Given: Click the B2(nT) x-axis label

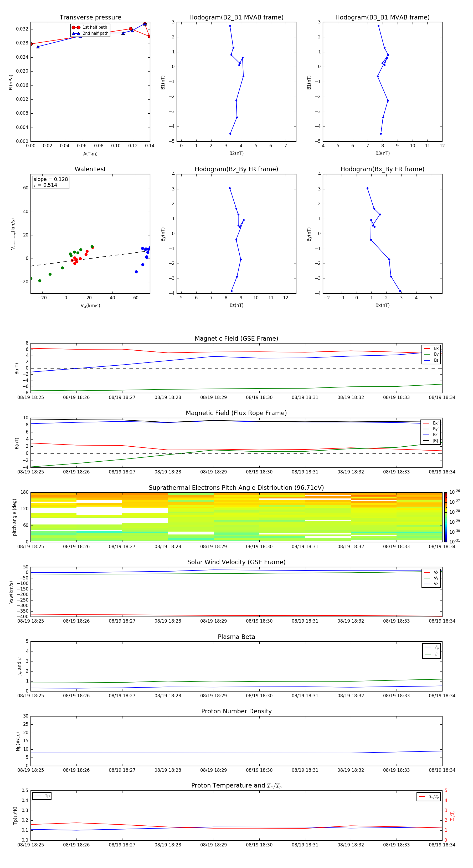Looking at the screenshot, I should pos(236,153).
